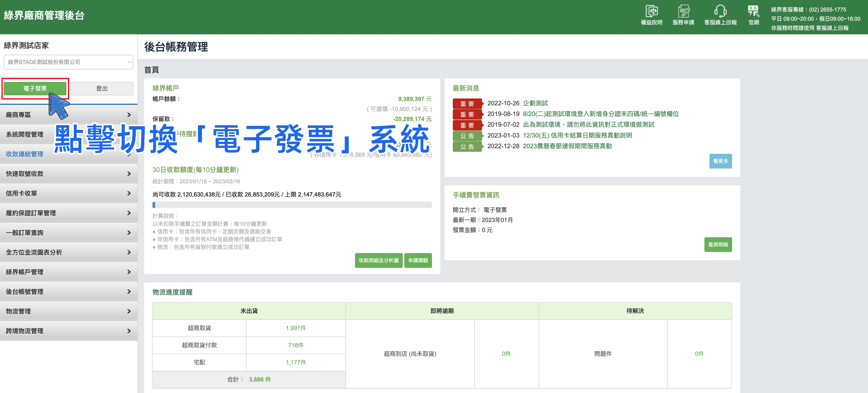Click the 收款明細及分析圖 button
The height and width of the screenshot is (393, 868).
[x=378, y=260]
